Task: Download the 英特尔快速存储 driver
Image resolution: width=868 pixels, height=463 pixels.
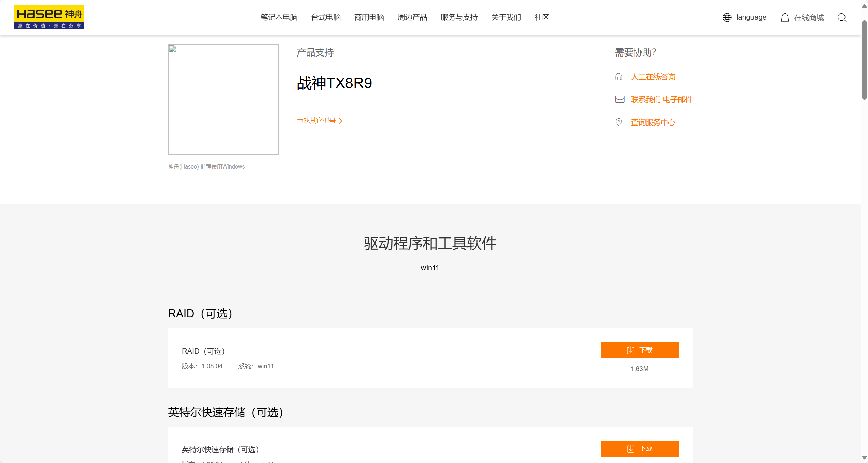Action: tap(639, 449)
